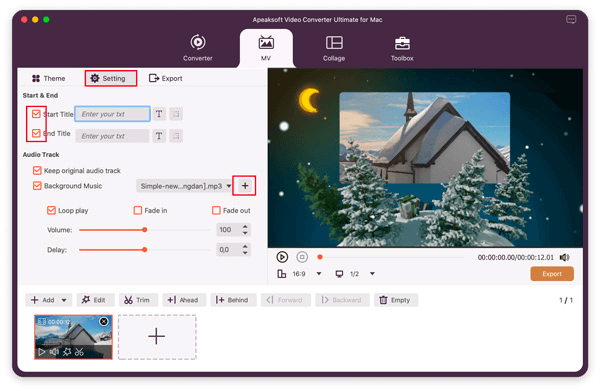The image size is (600, 391).
Task: Open the Export sub-tab
Action: pyautogui.click(x=166, y=78)
